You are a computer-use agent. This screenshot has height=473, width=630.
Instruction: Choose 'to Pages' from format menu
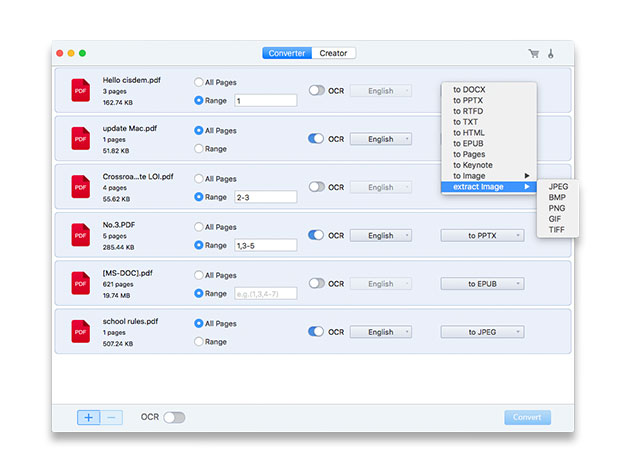tap(489, 154)
